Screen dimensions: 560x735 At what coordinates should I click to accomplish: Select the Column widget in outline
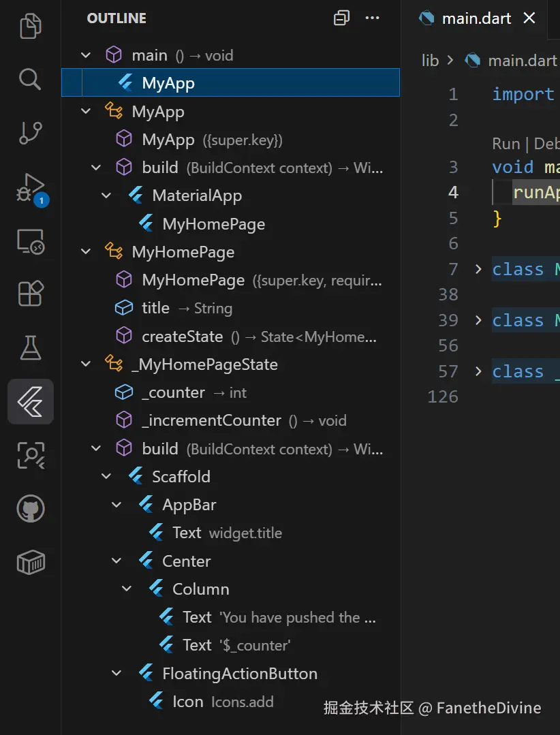(200, 589)
